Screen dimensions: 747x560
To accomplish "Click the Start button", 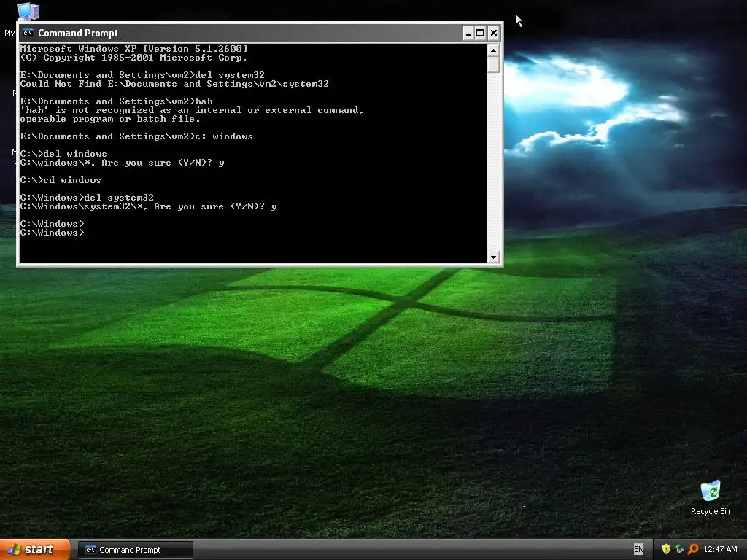I will (35, 549).
